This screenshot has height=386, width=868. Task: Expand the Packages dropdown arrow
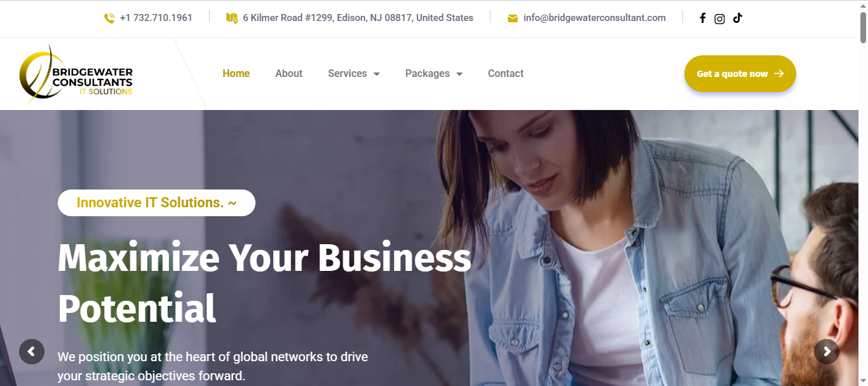click(459, 74)
